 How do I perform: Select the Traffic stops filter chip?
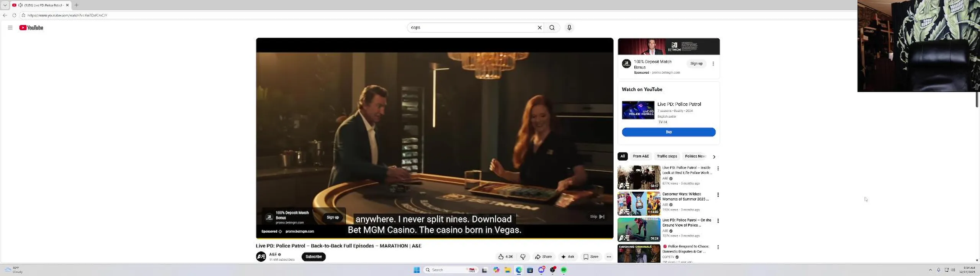tap(667, 156)
